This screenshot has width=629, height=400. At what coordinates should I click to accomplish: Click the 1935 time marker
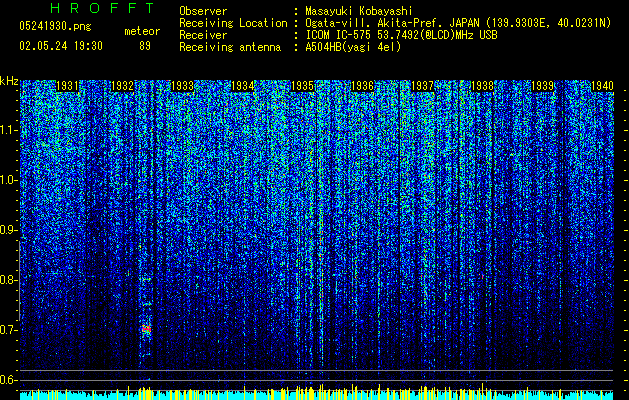pyautogui.click(x=302, y=86)
